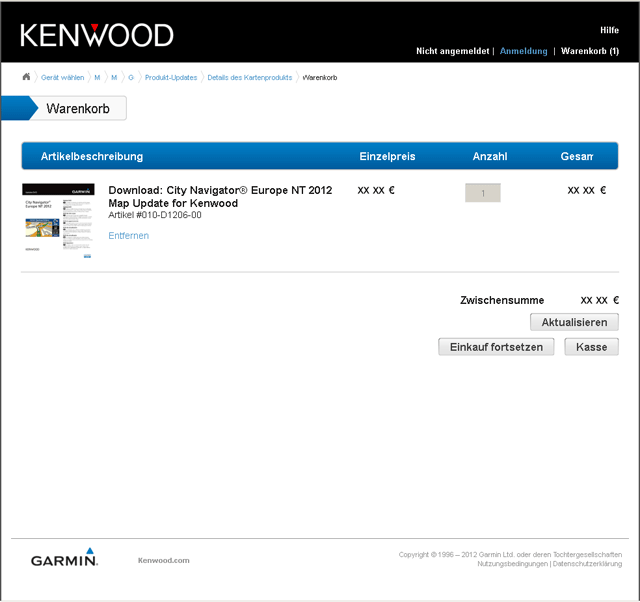Open the Hilfe link in the header
The image size is (640, 602).
pyautogui.click(x=609, y=30)
